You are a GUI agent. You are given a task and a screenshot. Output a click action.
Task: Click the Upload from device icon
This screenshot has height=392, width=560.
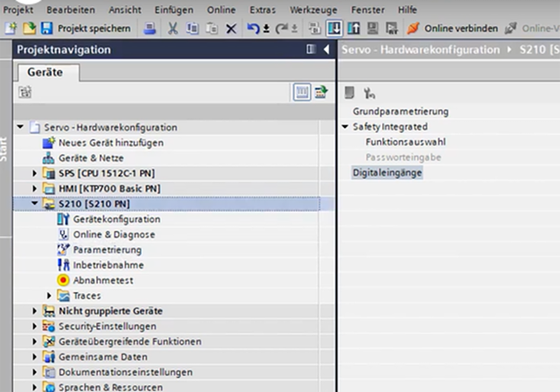point(354,28)
